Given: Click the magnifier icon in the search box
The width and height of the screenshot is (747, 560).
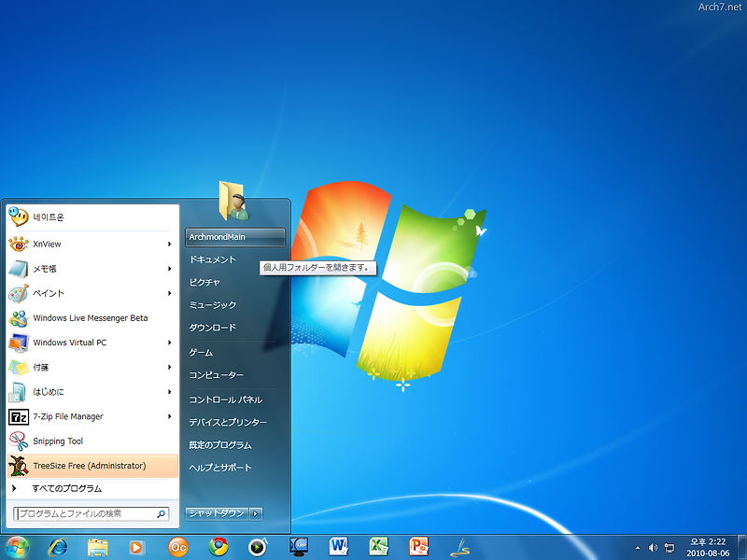Looking at the screenshot, I should 161,514.
